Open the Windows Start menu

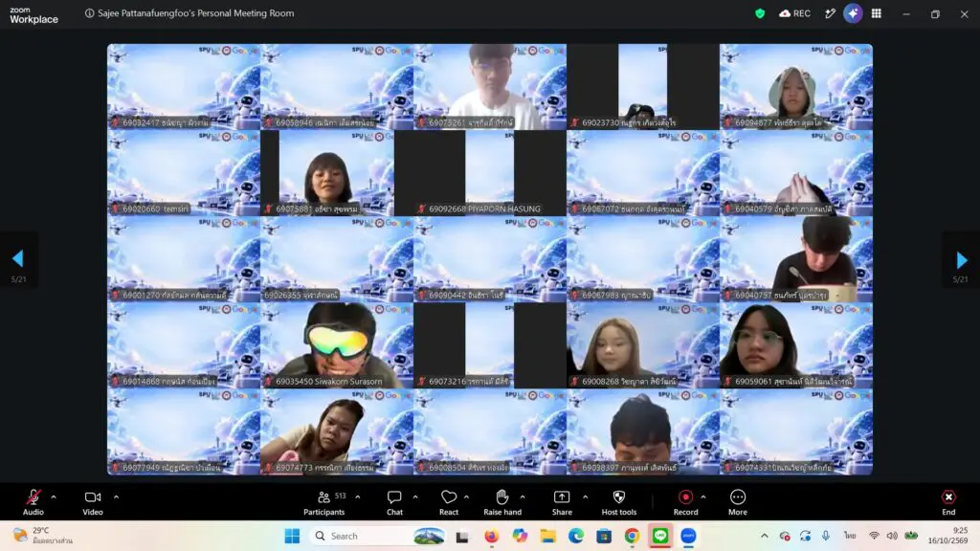(x=292, y=536)
